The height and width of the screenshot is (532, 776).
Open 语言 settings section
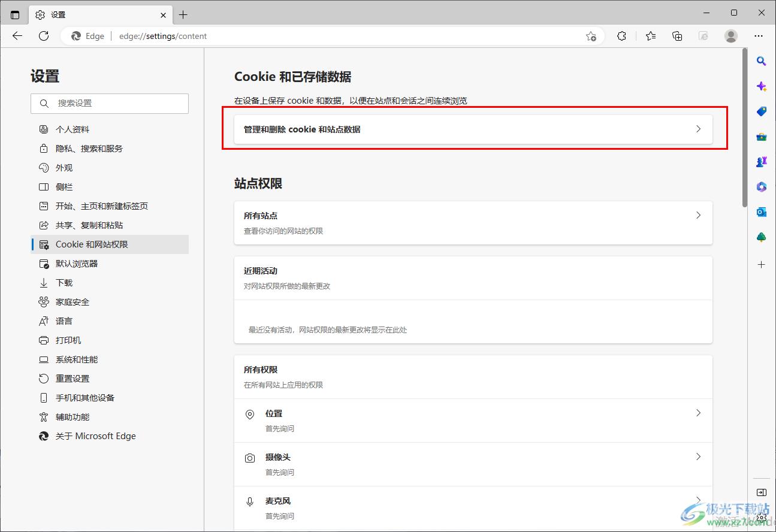coord(110,321)
